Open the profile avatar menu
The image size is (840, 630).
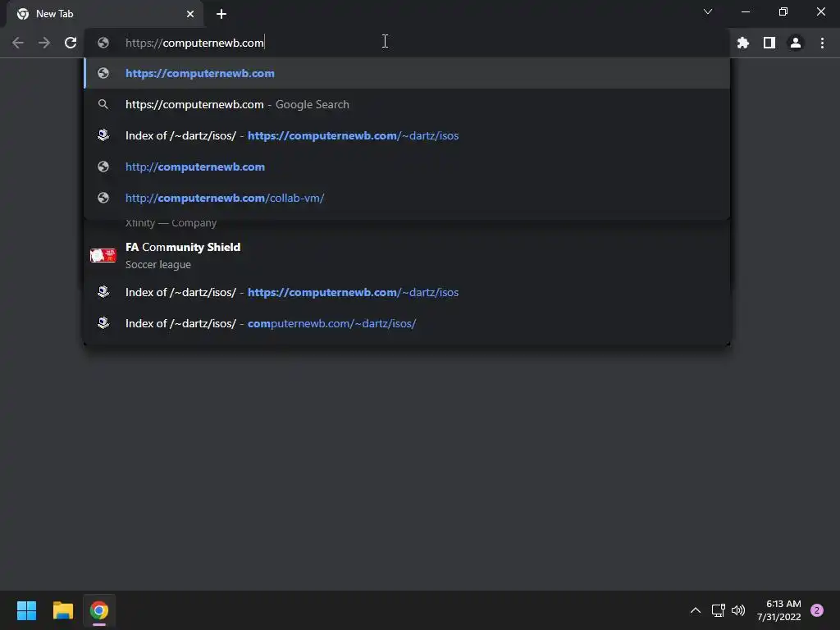(x=796, y=43)
